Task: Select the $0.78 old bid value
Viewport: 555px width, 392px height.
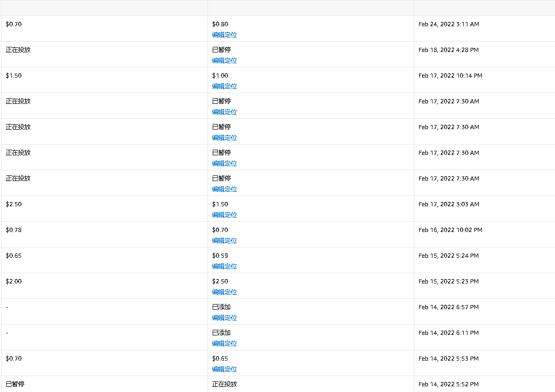Action: point(13,229)
